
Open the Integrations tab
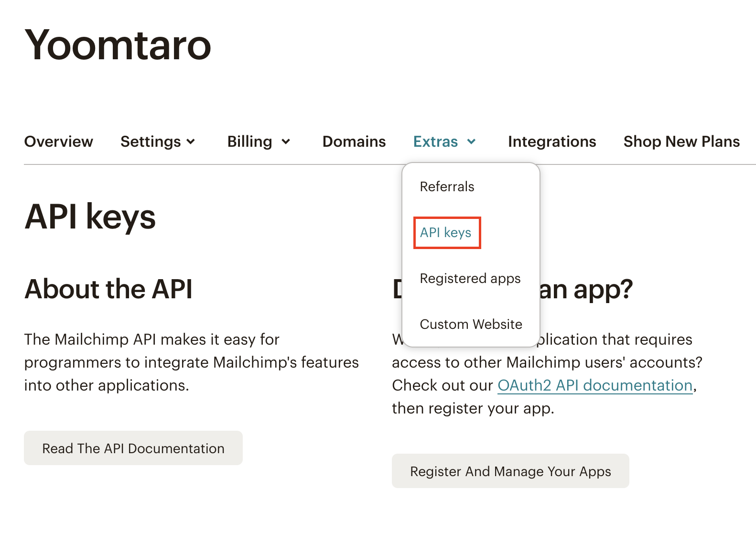(552, 141)
